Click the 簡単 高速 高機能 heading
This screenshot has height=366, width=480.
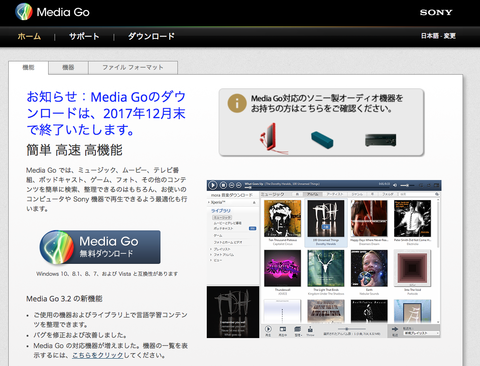click(74, 150)
